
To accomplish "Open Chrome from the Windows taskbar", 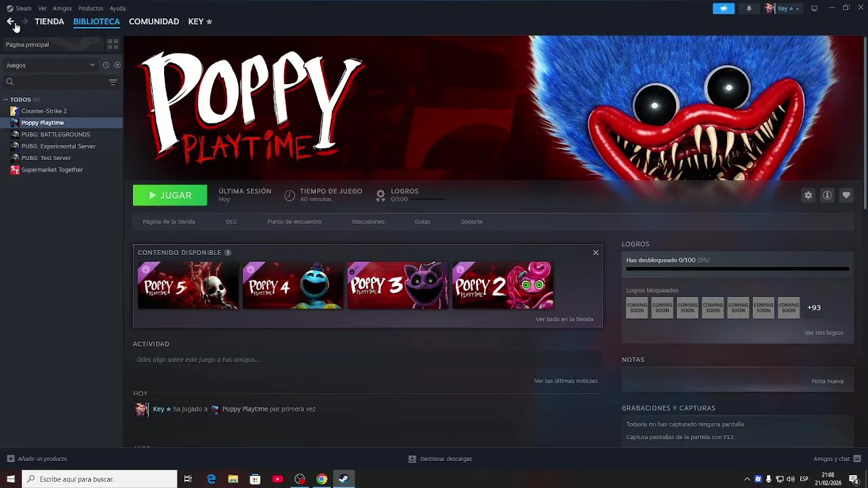I will pyautogui.click(x=321, y=479).
